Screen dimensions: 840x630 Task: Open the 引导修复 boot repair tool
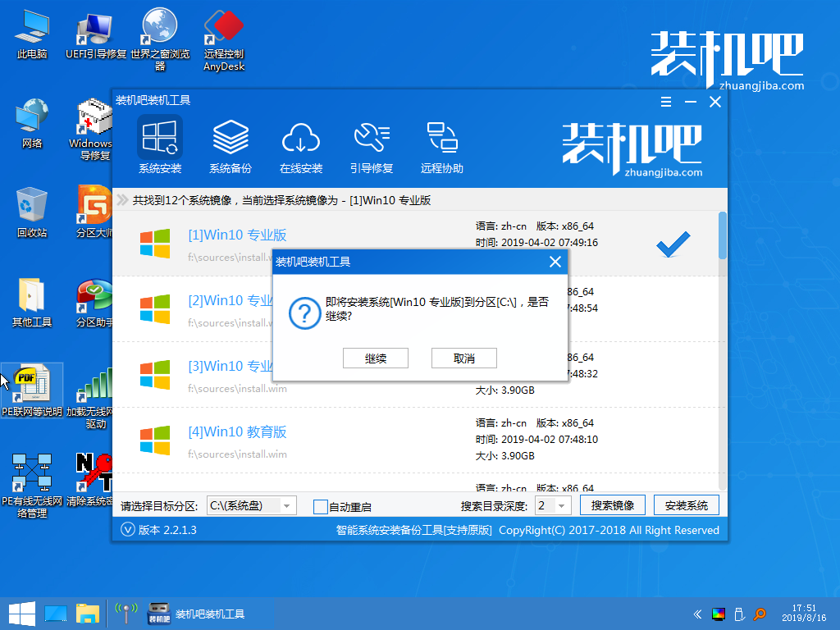pyautogui.click(x=372, y=144)
